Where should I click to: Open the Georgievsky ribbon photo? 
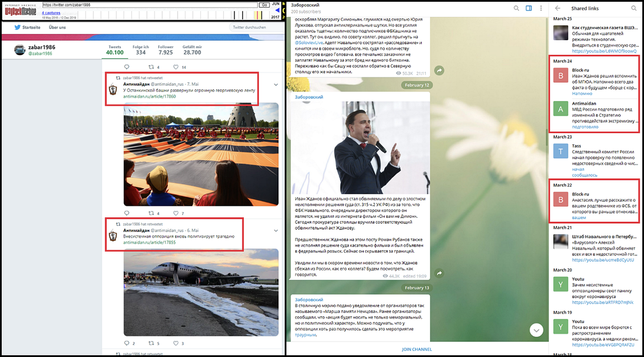click(x=201, y=155)
